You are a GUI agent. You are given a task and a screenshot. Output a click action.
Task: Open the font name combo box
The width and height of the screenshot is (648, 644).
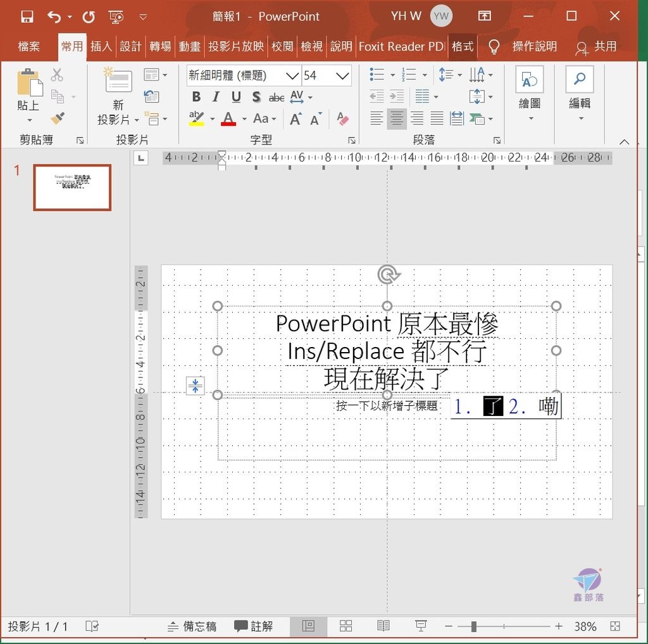244,75
